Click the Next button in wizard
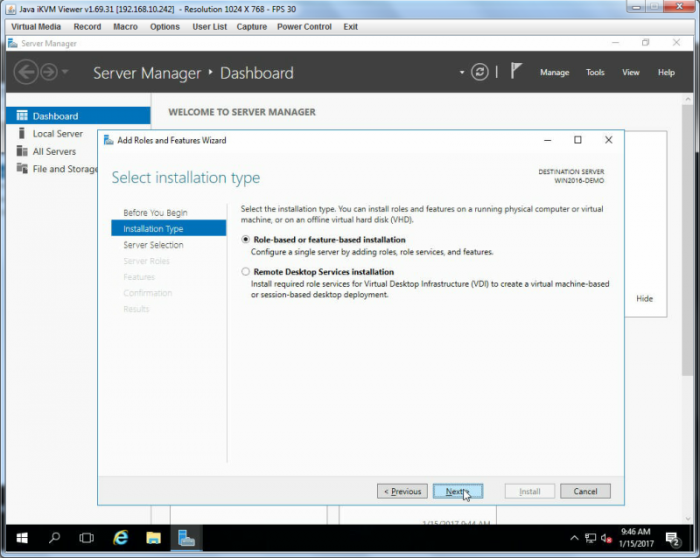This screenshot has height=558, width=700. (x=458, y=491)
